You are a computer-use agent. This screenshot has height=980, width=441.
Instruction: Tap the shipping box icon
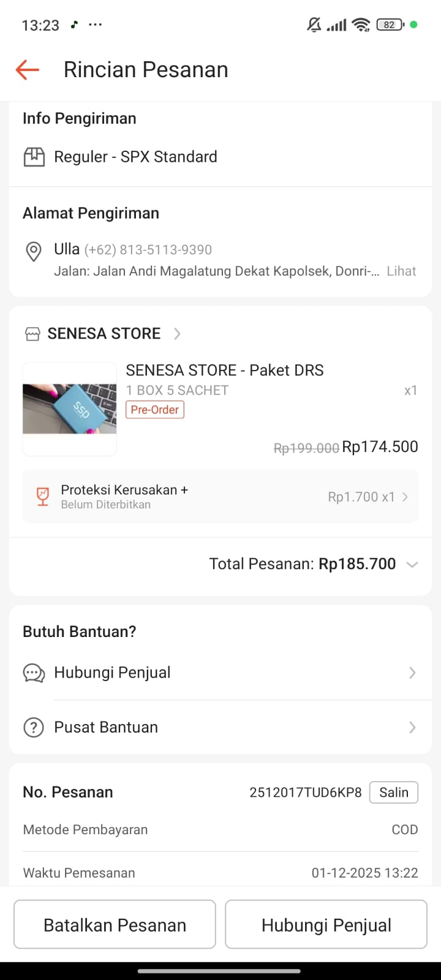pyautogui.click(x=34, y=157)
